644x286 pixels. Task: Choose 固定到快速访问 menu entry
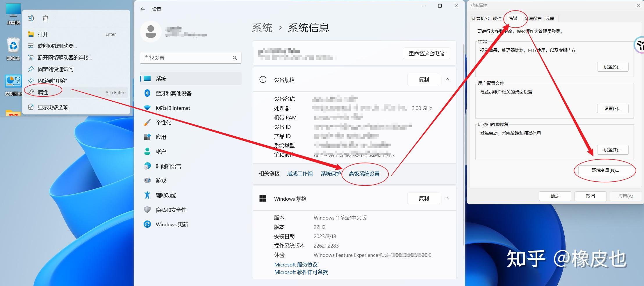click(x=76, y=69)
